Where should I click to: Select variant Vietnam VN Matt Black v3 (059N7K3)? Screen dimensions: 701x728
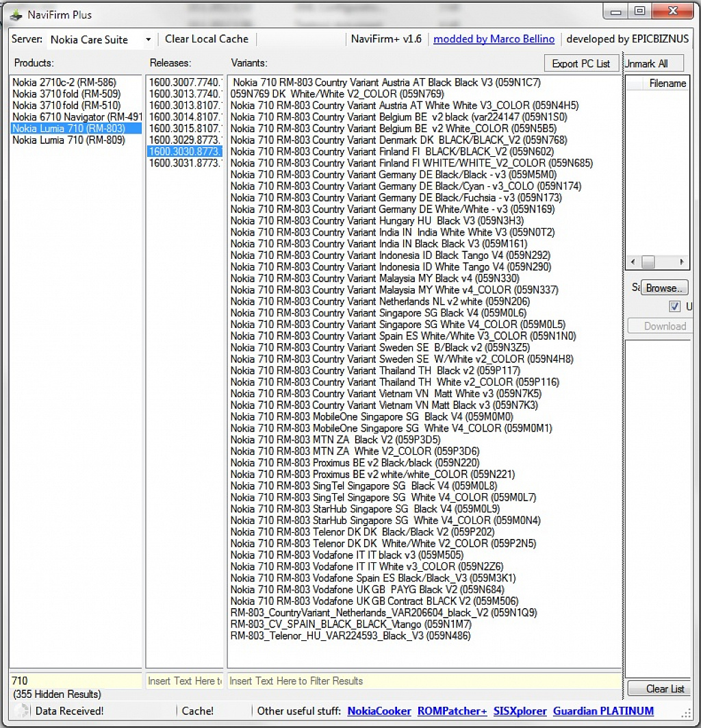(x=384, y=405)
